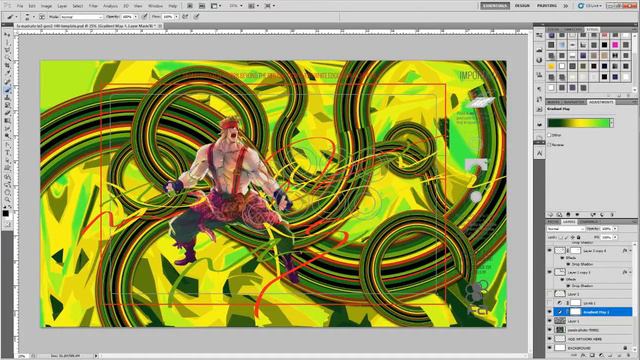
Task: Select the Lasso tool
Action: click(7, 50)
